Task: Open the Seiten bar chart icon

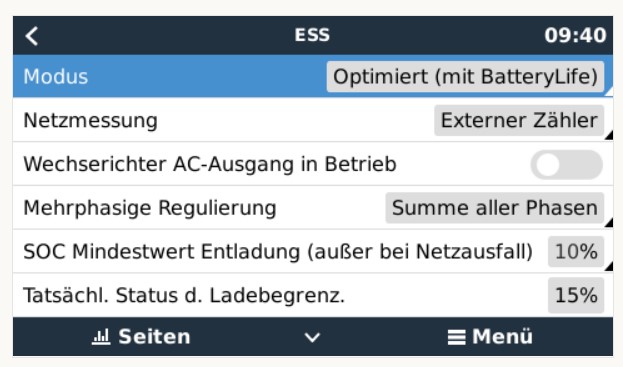Action: point(101,336)
